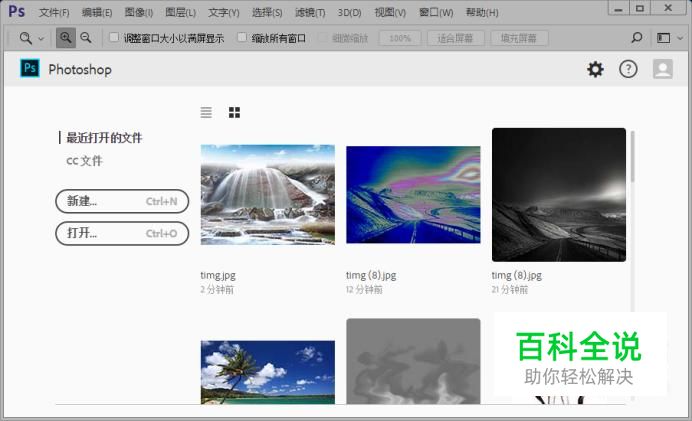Image resolution: width=692 pixels, height=421 pixels.
Task: Open the 视图(V) menu
Action: pyautogui.click(x=390, y=12)
